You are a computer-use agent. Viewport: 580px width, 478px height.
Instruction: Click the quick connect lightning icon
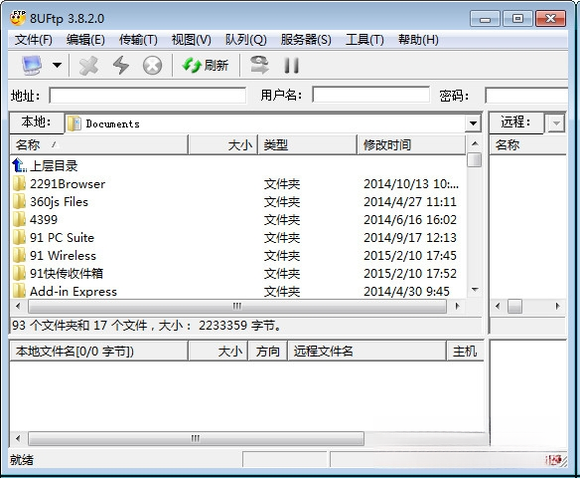(x=121, y=65)
